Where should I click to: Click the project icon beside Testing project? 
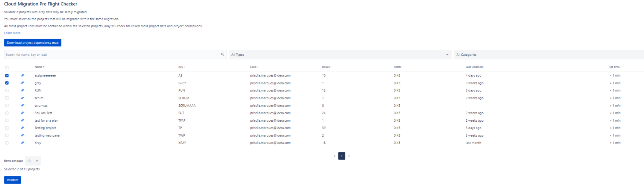[x=22, y=128]
